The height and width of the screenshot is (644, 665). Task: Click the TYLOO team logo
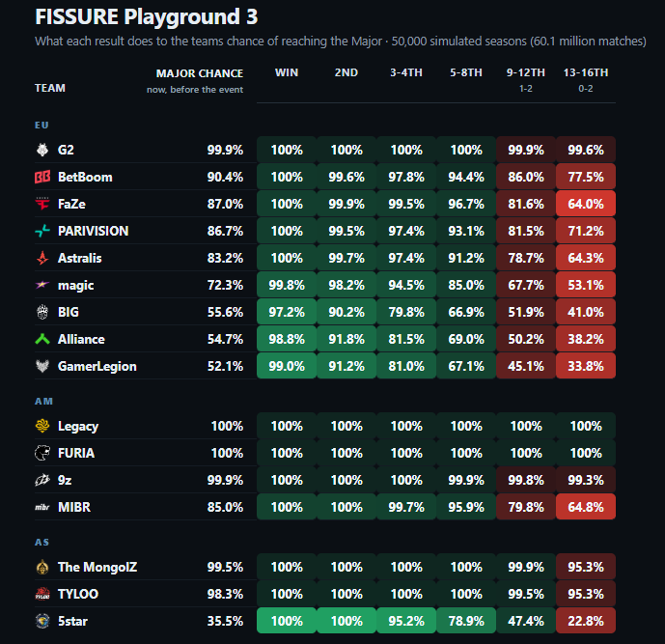[42, 594]
